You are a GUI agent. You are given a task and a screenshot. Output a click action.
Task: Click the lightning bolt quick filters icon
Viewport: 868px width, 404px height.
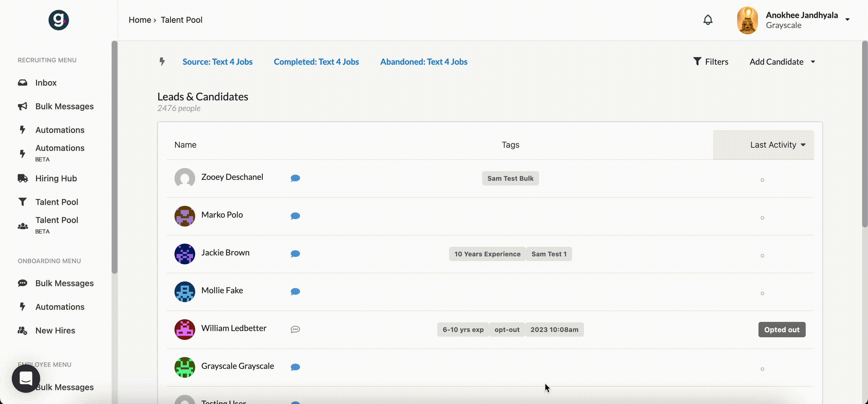point(162,62)
